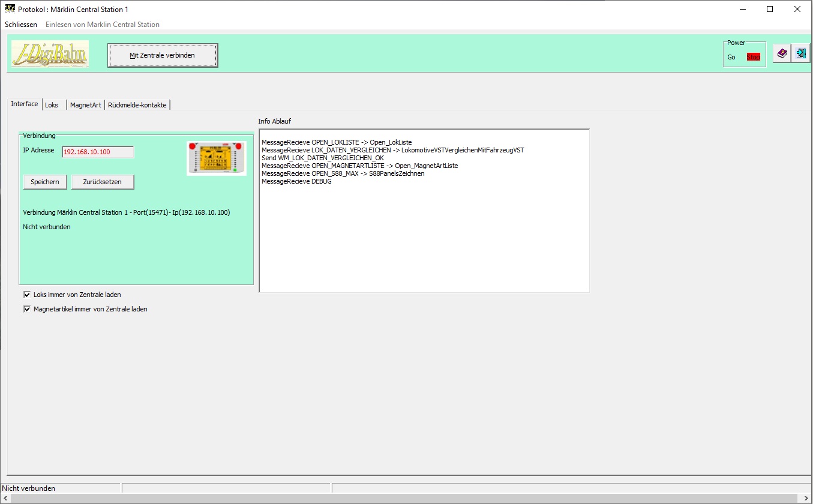Click 'Nicht verbunden' text in Verbindung panel
The height and width of the screenshot is (504, 813).
[47, 227]
